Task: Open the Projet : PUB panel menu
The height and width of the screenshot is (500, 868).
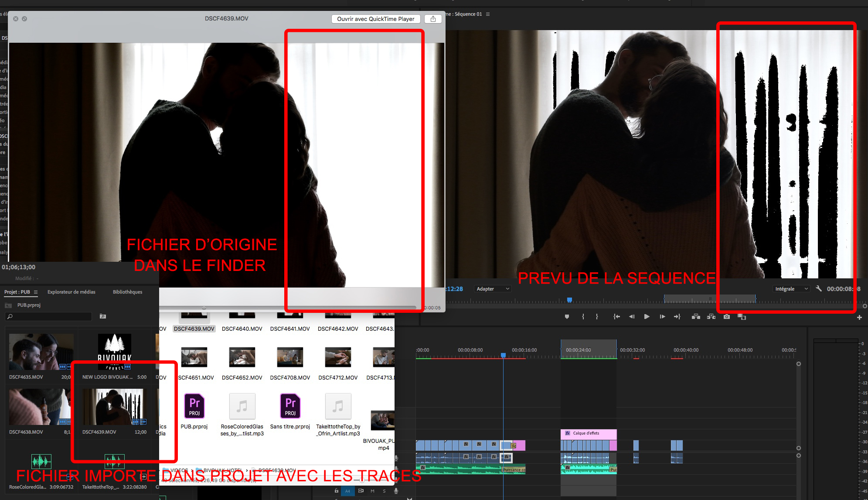Action: click(36, 292)
